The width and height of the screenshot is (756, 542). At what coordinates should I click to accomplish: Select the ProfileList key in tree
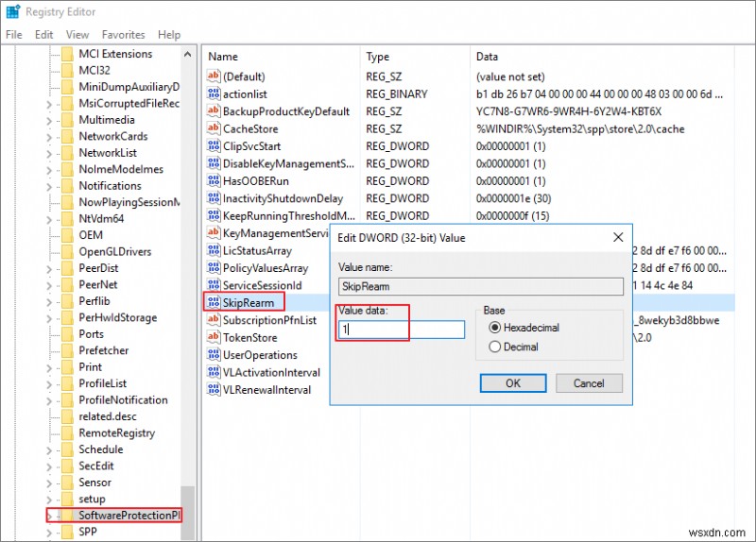click(x=103, y=383)
